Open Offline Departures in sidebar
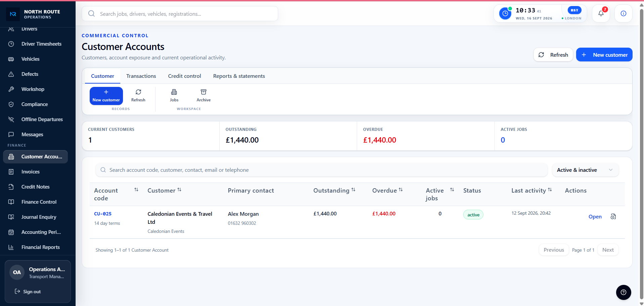The image size is (644, 306). pyautogui.click(x=36, y=119)
